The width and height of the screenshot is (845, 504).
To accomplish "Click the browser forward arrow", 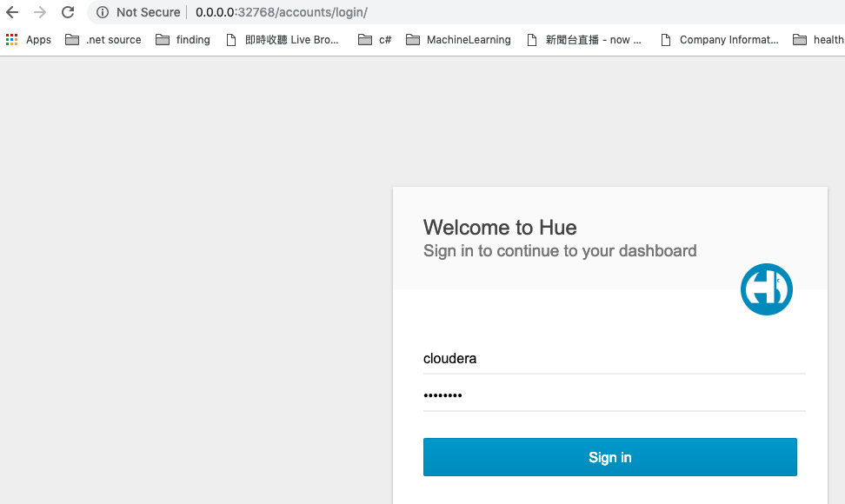I will pos(40,12).
